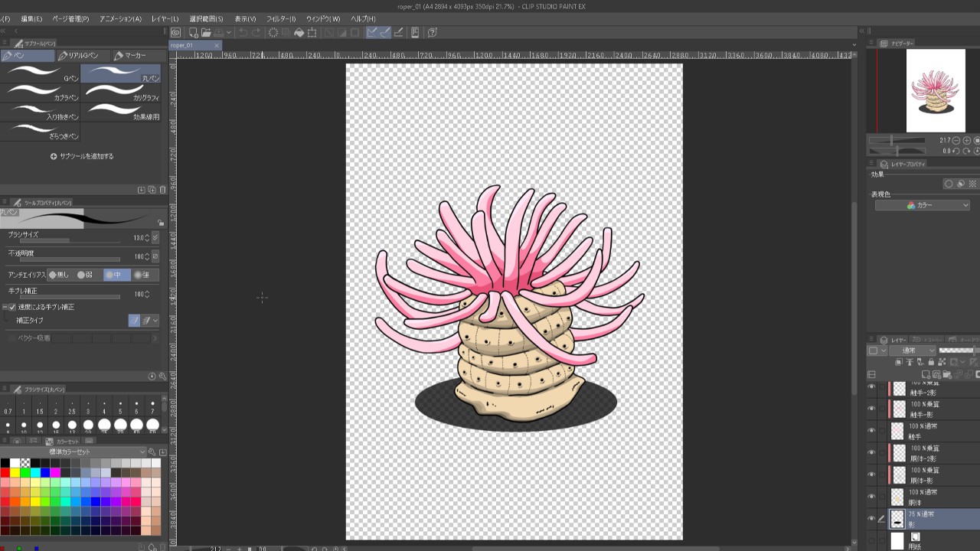Open the 補正タイプ dropdown arrow
The image size is (980, 551).
[x=156, y=321]
